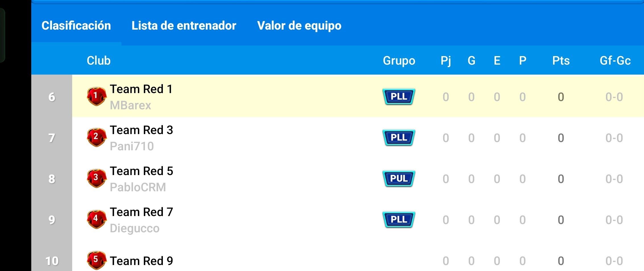Tap PLL group badge for Team Red 7

pyautogui.click(x=399, y=219)
